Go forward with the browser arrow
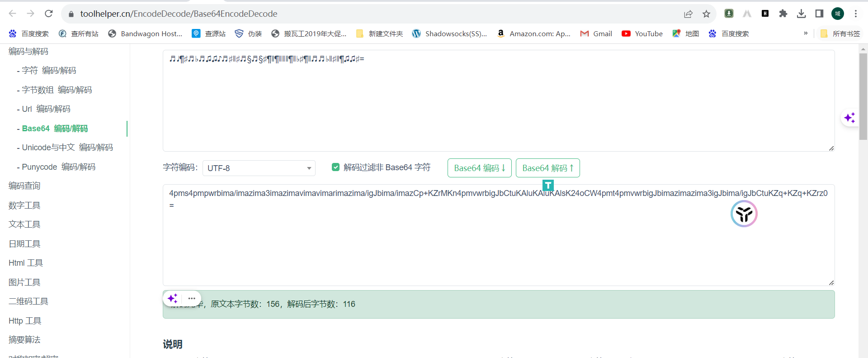The height and width of the screenshot is (358, 868). click(x=30, y=14)
